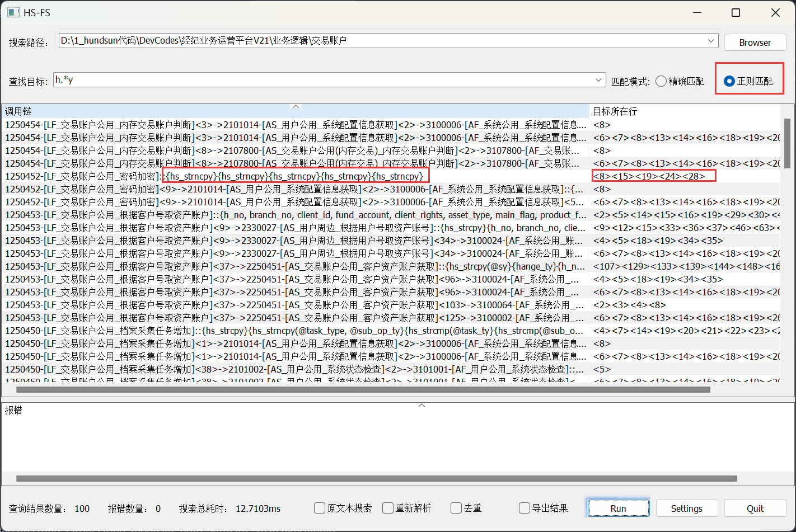Check the 去重 option
Screen dimensions: 796x532
(x=456, y=508)
